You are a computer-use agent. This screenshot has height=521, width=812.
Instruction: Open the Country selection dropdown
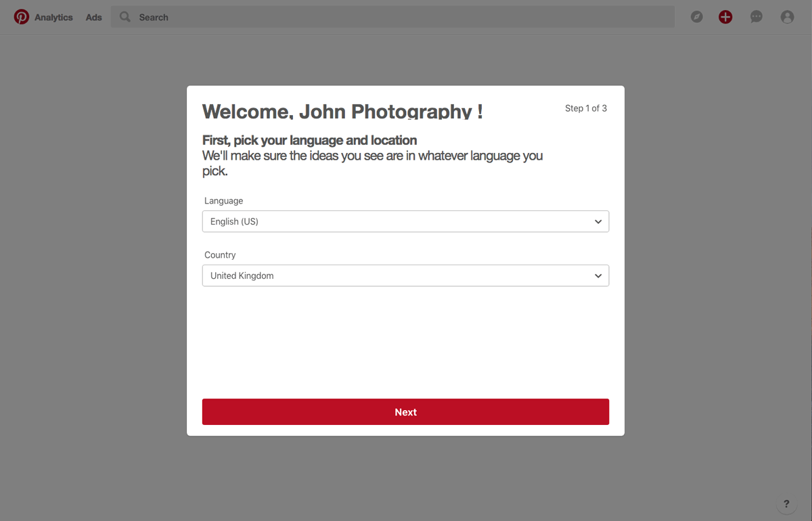[405, 275]
